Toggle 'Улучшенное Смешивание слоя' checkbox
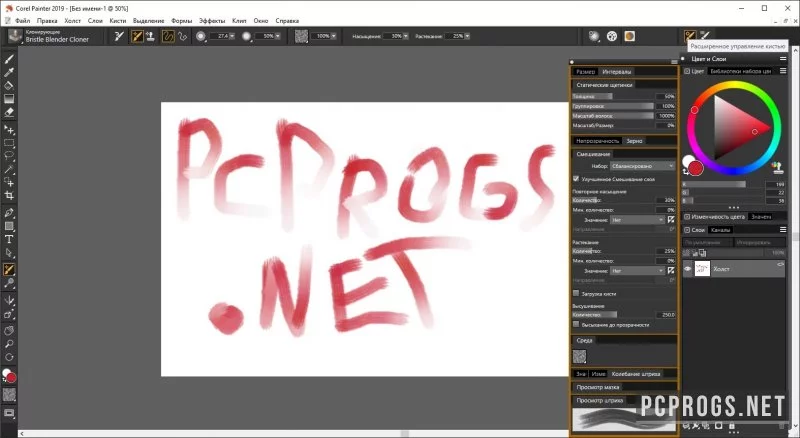This screenshot has height=438, width=800. click(576, 179)
